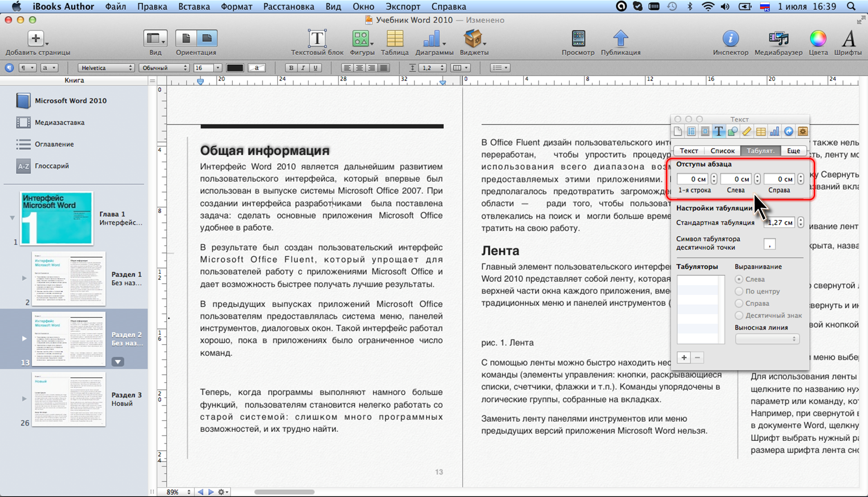Image resolution: width=868 pixels, height=497 pixels.
Task: Click the Publish arrow icon
Action: click(620, 39)
